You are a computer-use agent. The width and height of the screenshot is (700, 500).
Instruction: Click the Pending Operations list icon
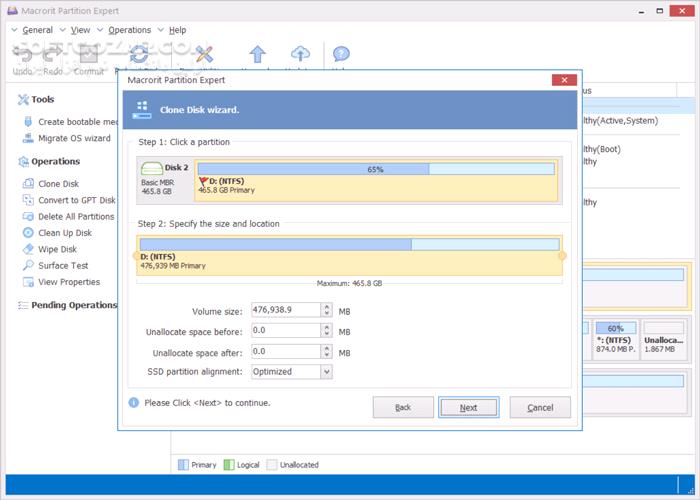pos(23,305)
